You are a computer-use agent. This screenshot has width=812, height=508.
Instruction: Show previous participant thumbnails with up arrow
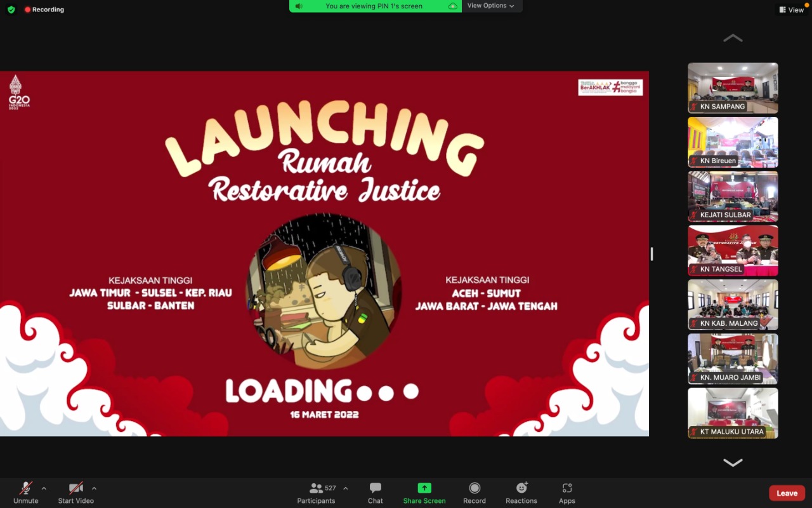pyautogui.click(x=733, y=38)
